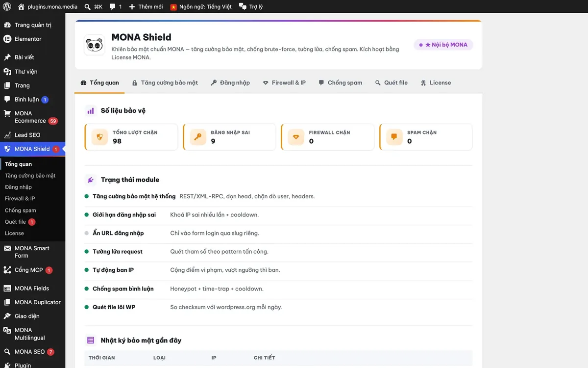The image size is (588, 368).
Task: Click Thêm mới in the admin bar
Action: point(146,7)
